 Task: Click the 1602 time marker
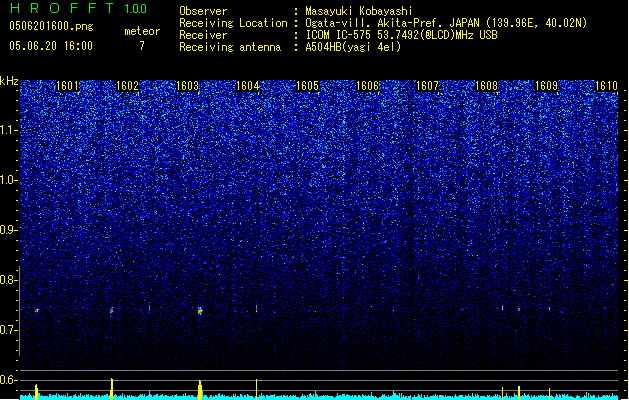[x=127, y=86]
